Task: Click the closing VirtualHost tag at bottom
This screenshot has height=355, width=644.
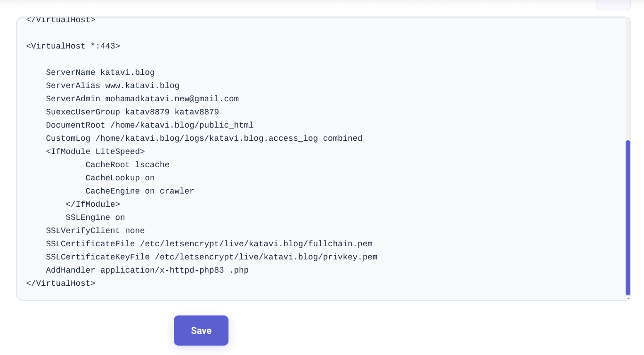Action: tap(60, 283)
